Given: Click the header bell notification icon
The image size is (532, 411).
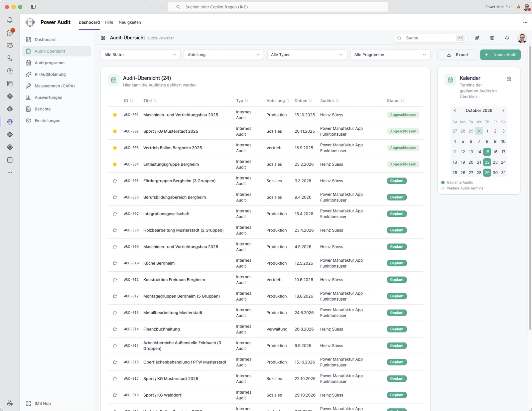Looking at the screenshot, I should [507, 38].
